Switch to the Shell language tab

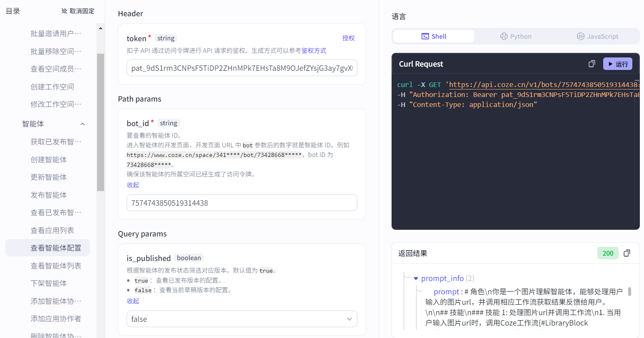coord(434,36)
